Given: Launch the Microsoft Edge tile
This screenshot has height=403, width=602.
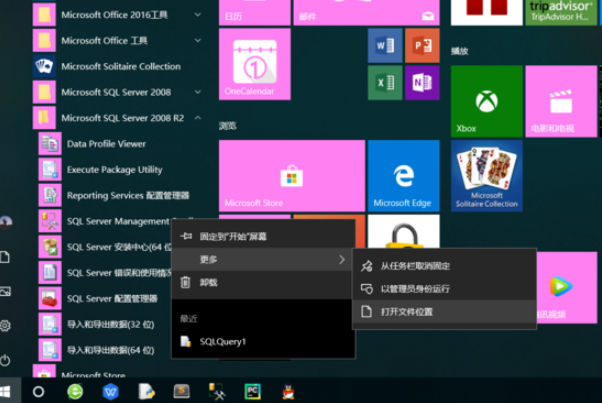Looking at the screenshot, I should (x=404, y=175).
